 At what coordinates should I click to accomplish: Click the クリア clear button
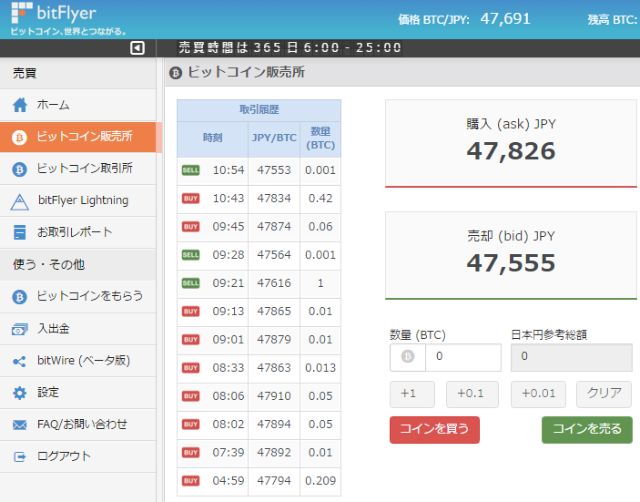pyautogui.click(x=604, y=394)
